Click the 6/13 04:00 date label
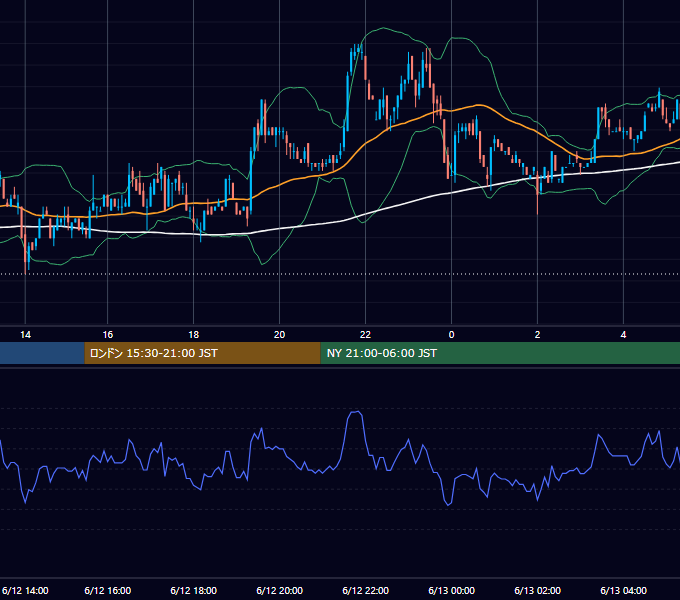The image size is (680, 600). pos(623,590)
